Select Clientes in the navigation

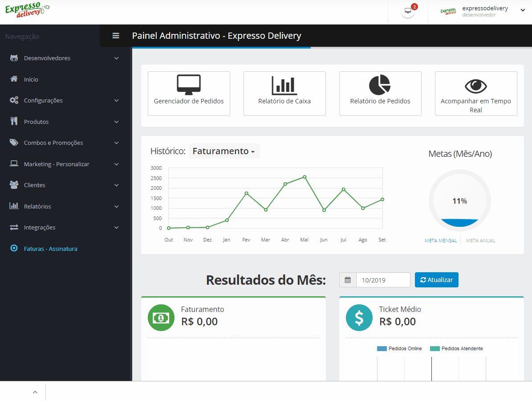pyautogui.click(x=34, y=185)
